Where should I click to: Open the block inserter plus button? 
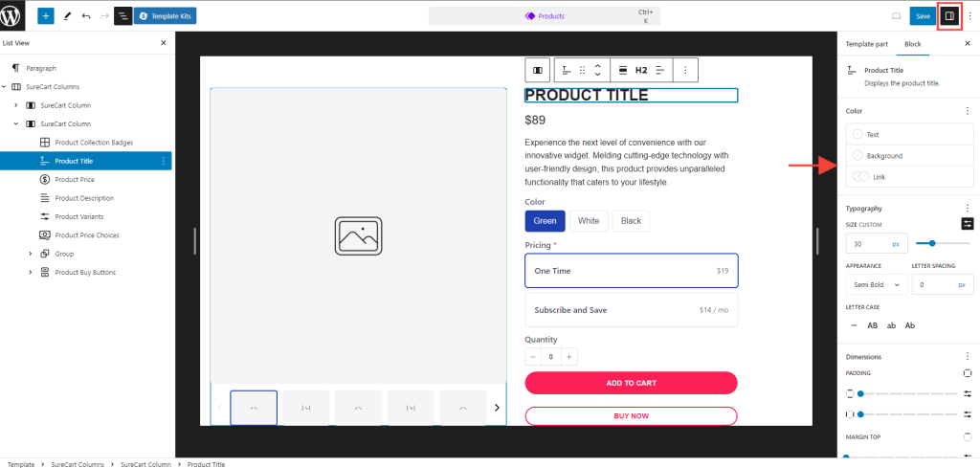(46, 16)
